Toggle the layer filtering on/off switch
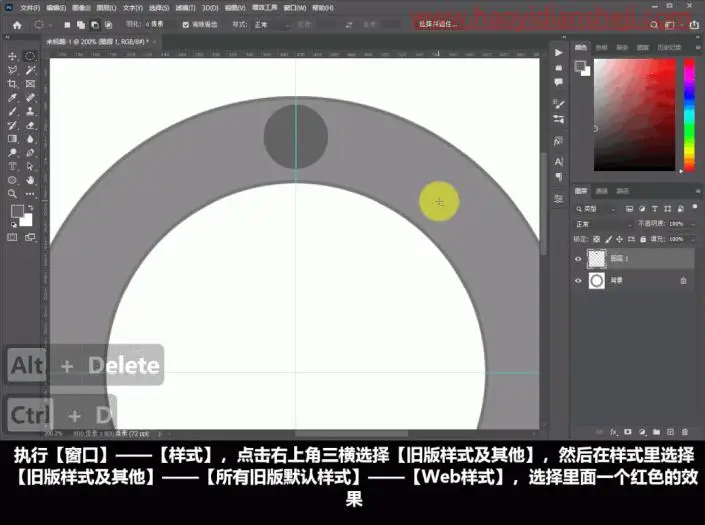 [695, 208]
